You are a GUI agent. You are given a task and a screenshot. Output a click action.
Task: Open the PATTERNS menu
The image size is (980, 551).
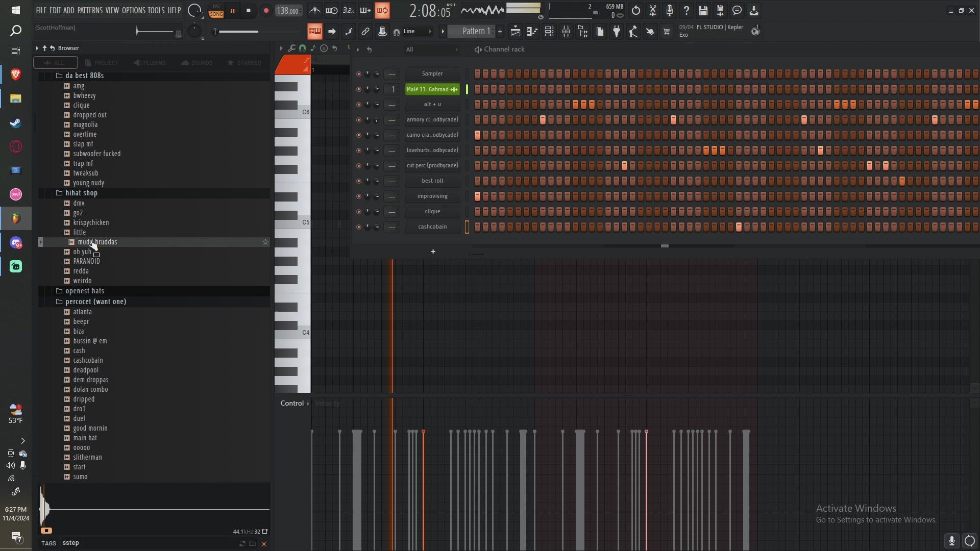click(90, 10)
